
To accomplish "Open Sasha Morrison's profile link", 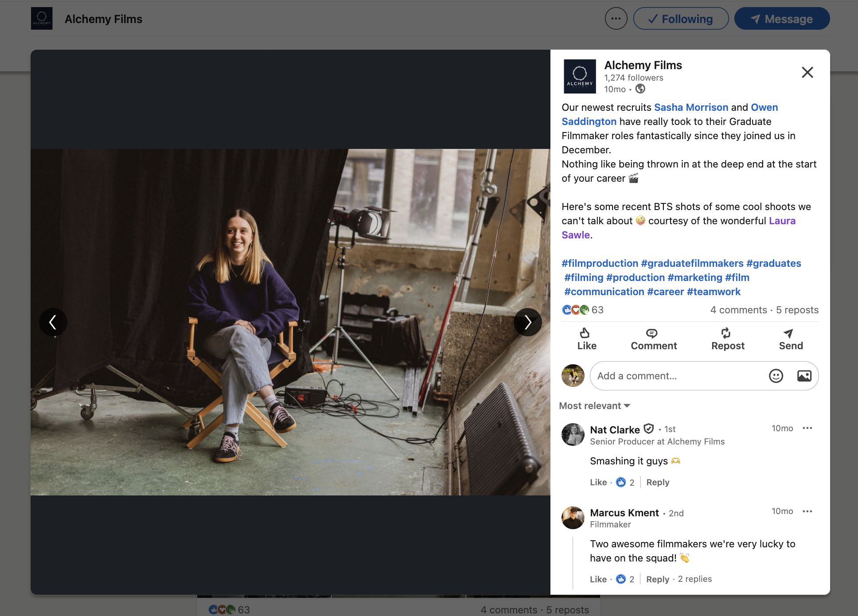I will (691, 107).
